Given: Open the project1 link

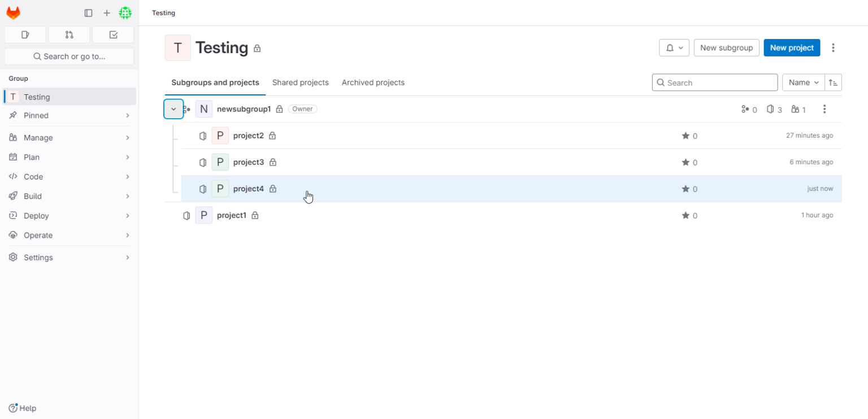Looking at the screenshot, I should point(232,215).
